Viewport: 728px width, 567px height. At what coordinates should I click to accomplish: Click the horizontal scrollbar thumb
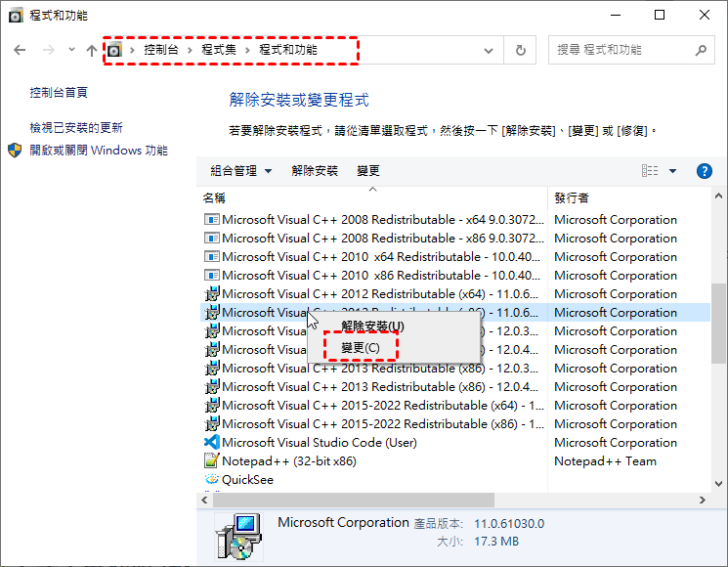pos(354,501)
